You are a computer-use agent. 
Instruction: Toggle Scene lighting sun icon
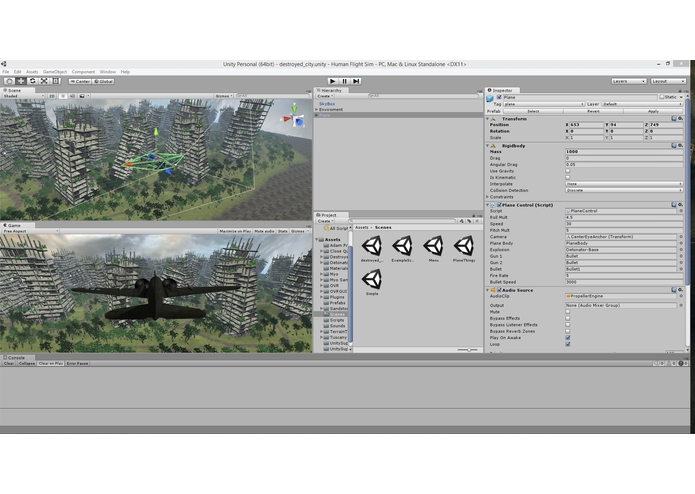pos(63,96)
